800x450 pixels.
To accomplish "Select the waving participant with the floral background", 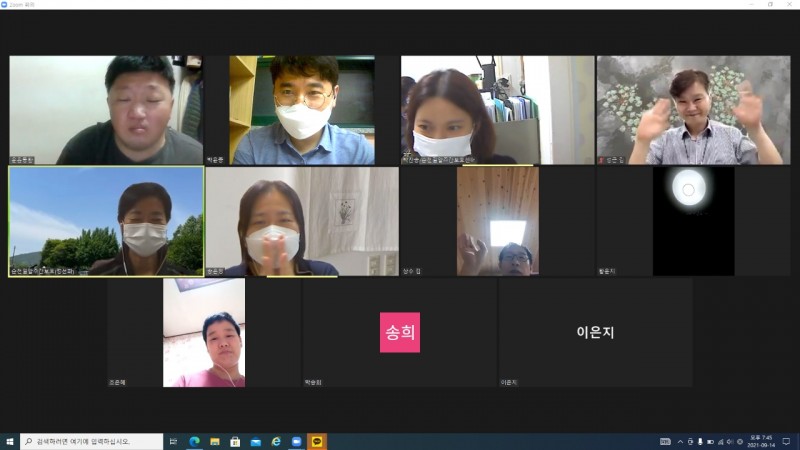I will [x=693, y=110].
